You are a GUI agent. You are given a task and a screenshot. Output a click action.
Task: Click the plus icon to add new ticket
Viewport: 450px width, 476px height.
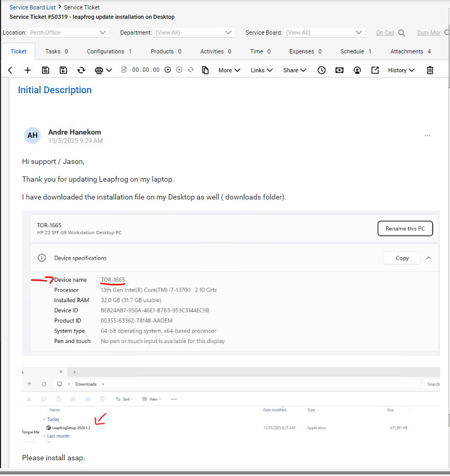pyautogui.click(x=28, y=70)
